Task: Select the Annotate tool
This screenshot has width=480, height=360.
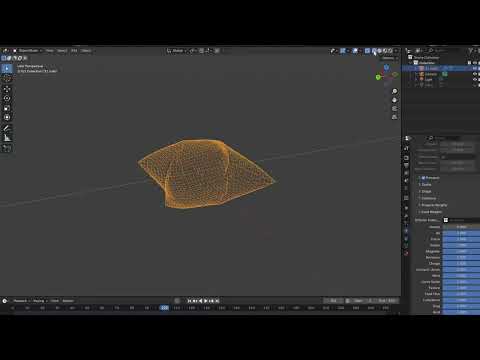Action: pos(7,128)
